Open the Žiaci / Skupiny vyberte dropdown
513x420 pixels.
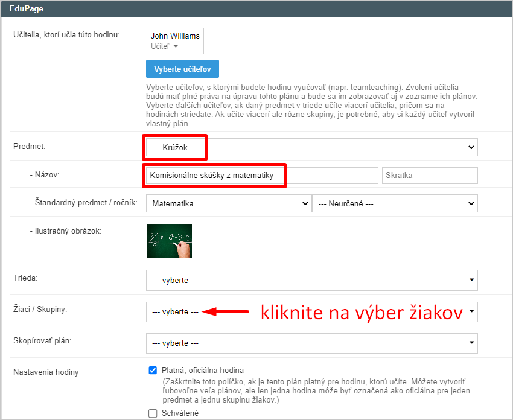coord(312,312)
